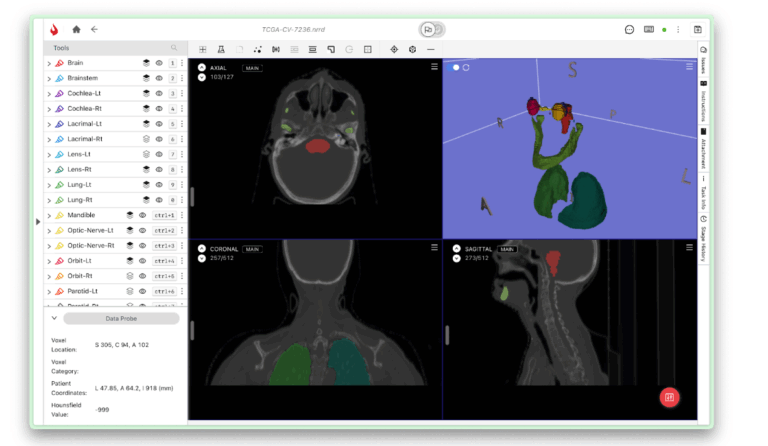This screenshot has height=446, width=768.
Task: Open the sagittal view hamburger menu
Action: [x=689, y=248]
